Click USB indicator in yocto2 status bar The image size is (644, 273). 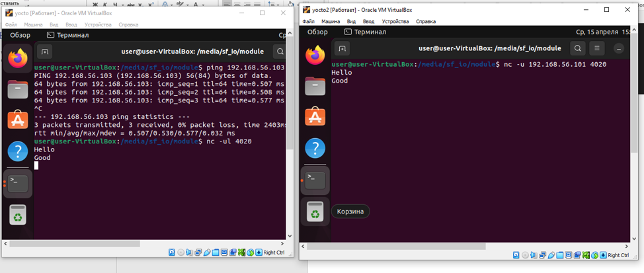(551, 255)
